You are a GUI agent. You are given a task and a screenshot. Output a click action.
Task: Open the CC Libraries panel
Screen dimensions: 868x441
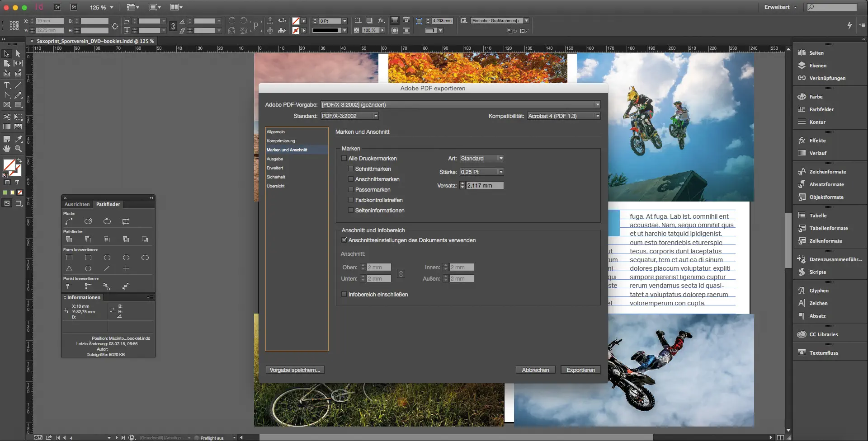click(823, 334)
